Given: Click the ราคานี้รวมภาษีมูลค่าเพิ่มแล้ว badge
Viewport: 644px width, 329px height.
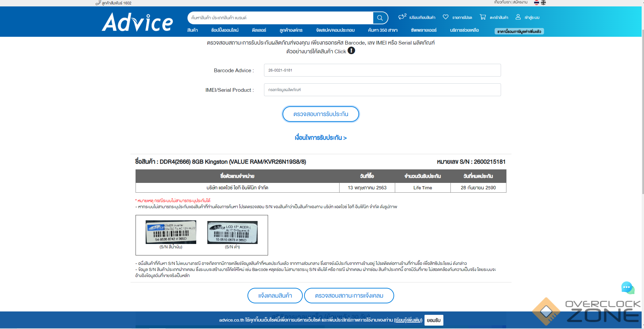Looking at the screenshot, I should point(519,31).
